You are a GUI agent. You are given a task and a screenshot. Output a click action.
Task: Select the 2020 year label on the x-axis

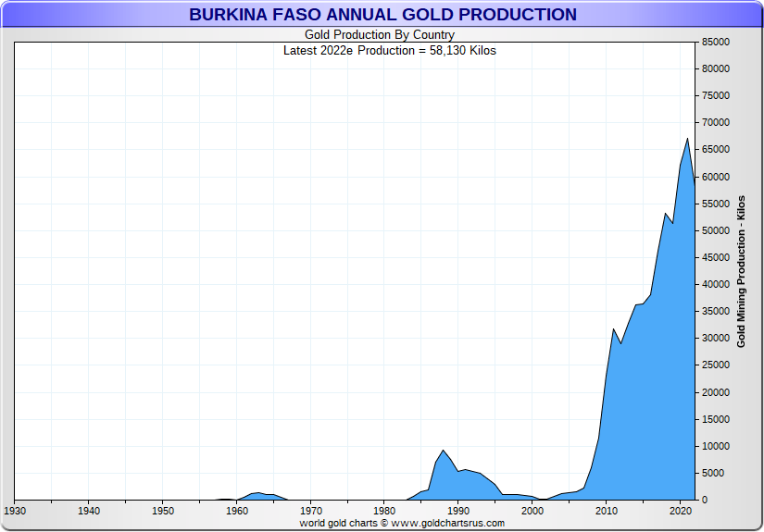(681, 511)
